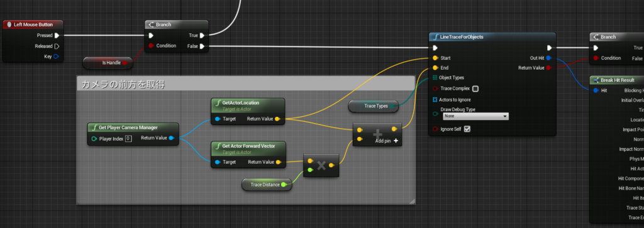The image size is (644, 228).
Task: Click first Branch Condition input pin
Action: point(151,45)
